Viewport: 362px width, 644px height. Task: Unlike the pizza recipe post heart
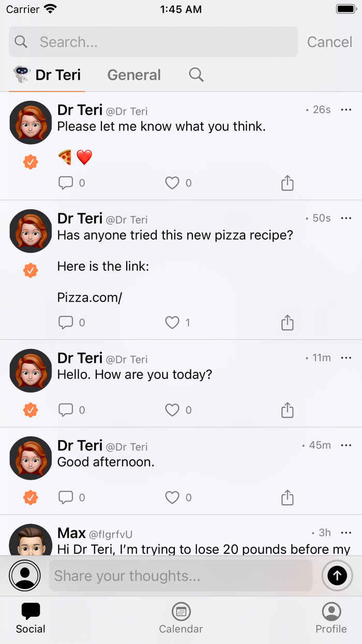tap(172, 322)
